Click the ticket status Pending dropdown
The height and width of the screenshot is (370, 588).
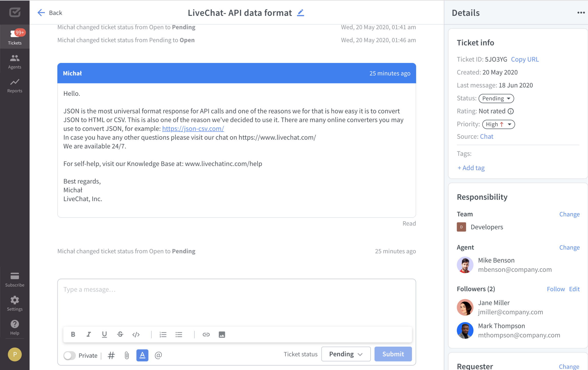tap(345, 354)
